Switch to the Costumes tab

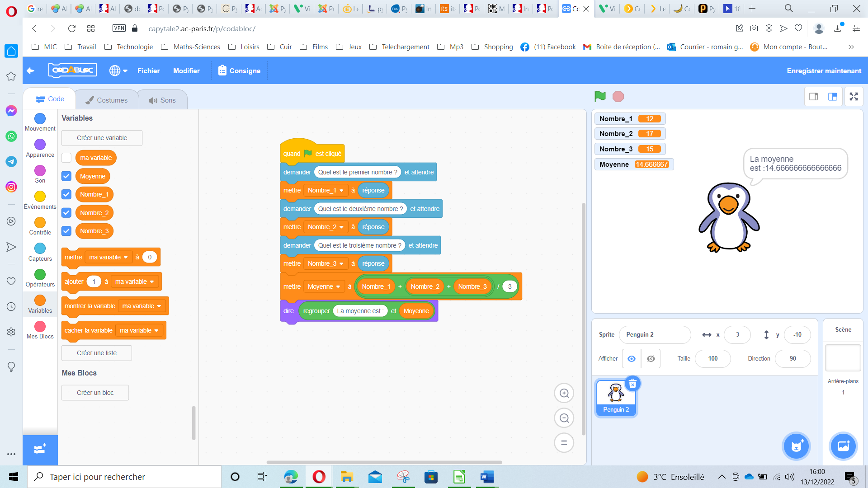coord(107,100)
